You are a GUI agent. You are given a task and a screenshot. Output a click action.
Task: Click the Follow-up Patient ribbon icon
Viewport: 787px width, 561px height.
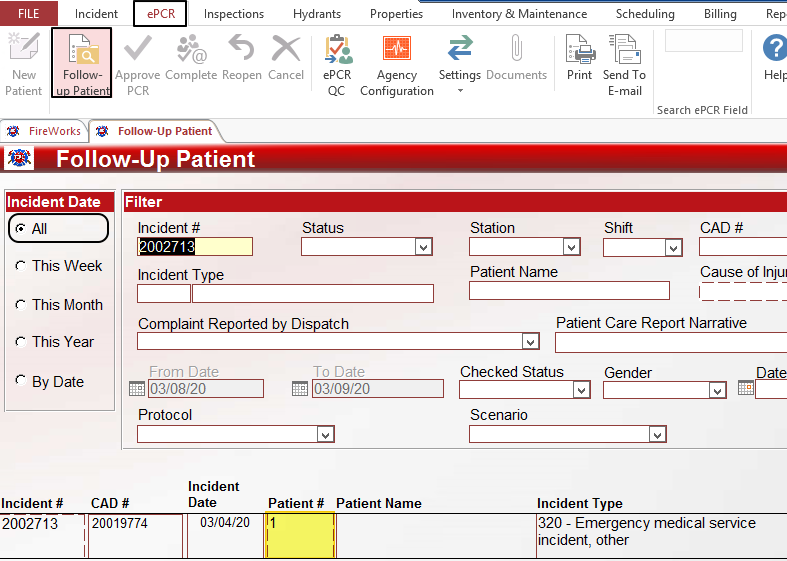82,49
